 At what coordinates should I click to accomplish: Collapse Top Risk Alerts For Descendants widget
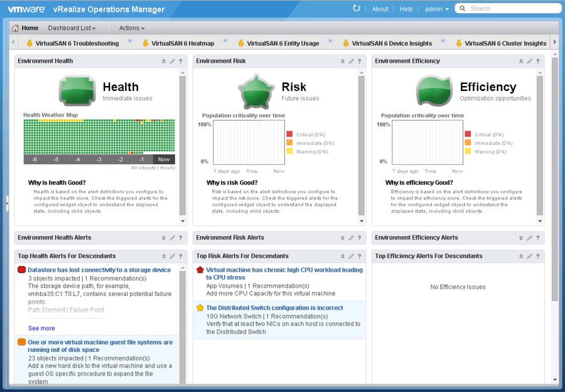[342, 257]
